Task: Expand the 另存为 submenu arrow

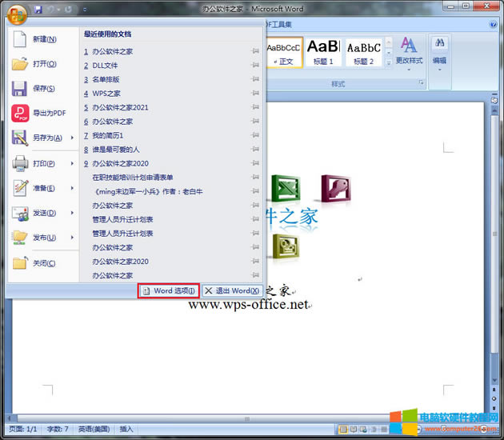Action: (x=72, y=138)
